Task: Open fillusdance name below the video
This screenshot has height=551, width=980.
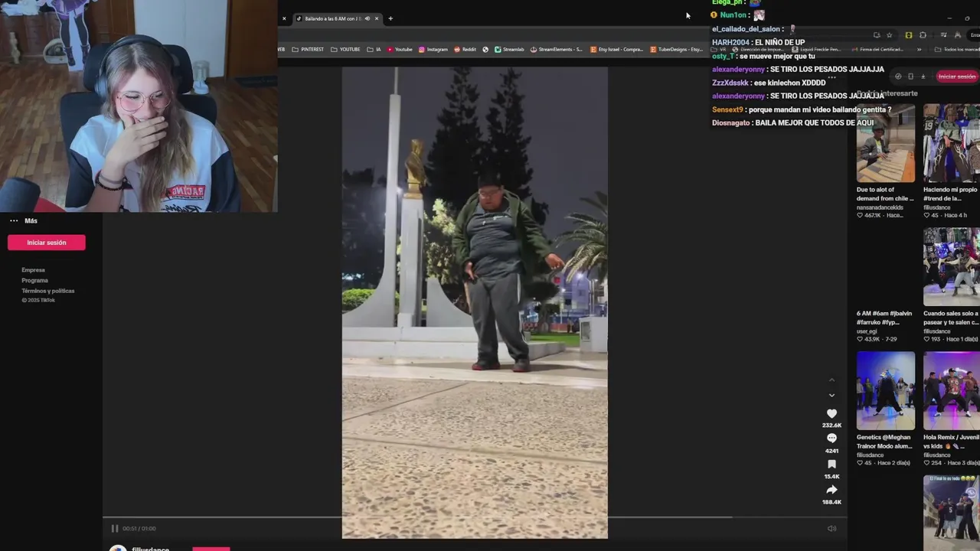Action: 150,548
